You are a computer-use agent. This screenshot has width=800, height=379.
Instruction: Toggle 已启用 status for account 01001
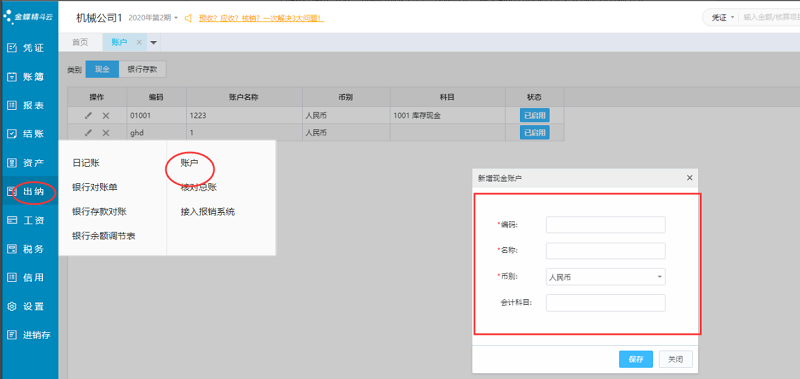click(x=535, y=115)
